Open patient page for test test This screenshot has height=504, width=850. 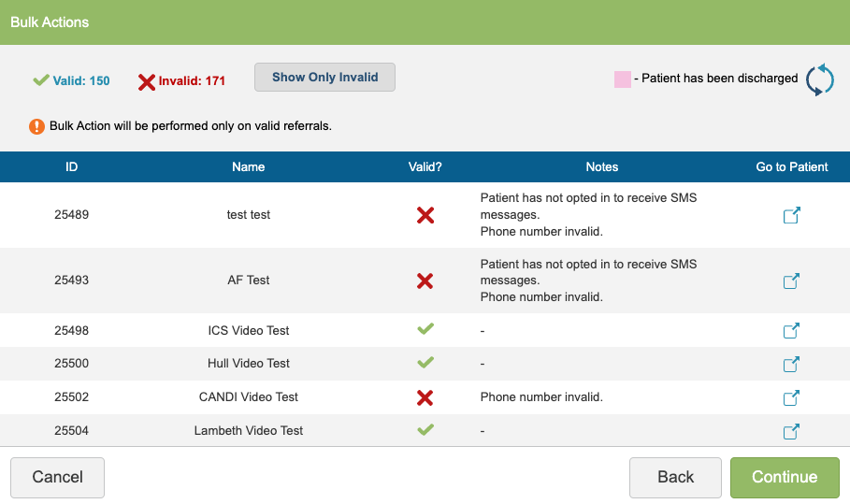click(791, 215)
